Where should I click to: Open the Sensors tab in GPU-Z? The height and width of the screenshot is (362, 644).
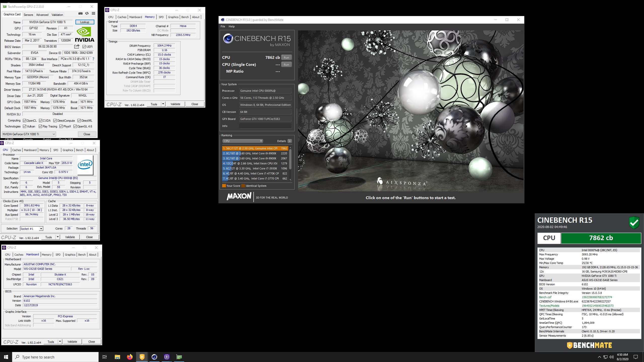coord(28,15)
